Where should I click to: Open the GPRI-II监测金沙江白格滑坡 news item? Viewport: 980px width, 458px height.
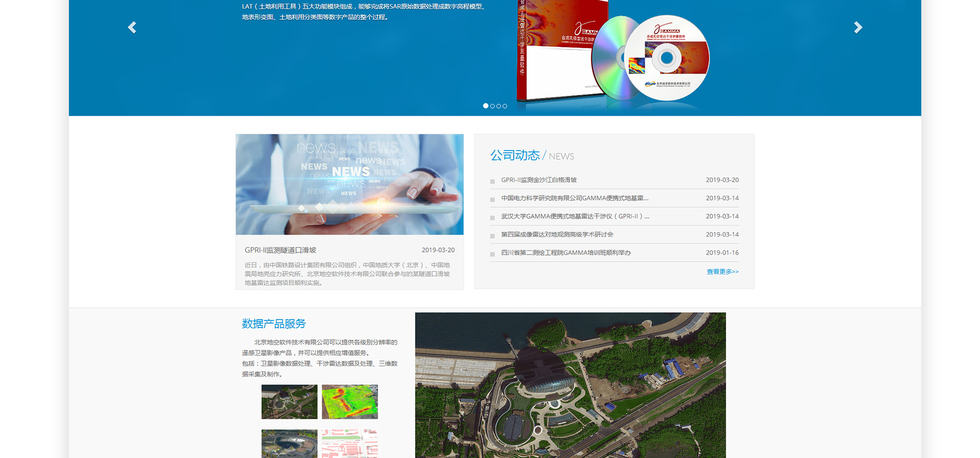[x=538, y=180]
